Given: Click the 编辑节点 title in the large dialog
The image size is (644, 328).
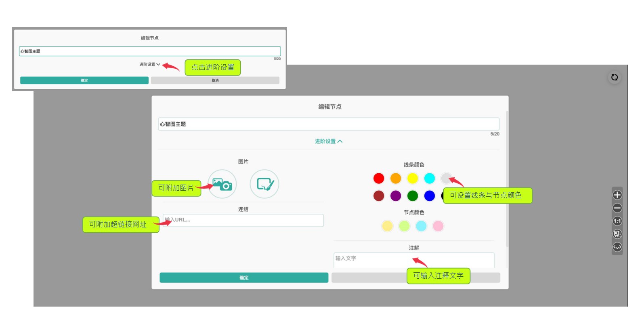Looking at the screenshot, I should tap(330, 107).
